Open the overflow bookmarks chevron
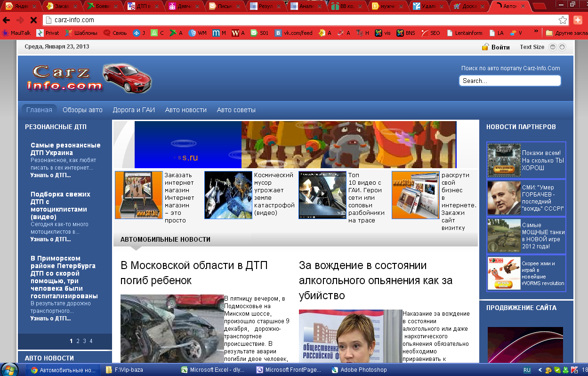This screenshot has width=588, height=376. (535, 32)
